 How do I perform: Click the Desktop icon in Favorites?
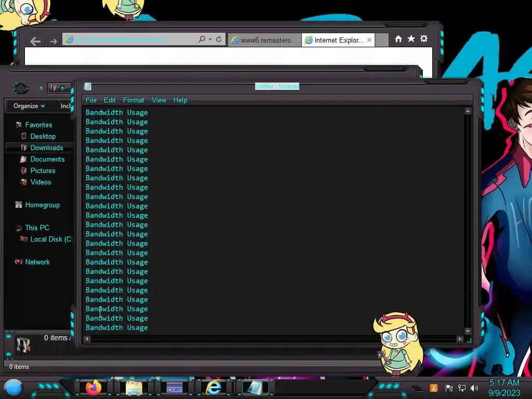click(24, 136)
